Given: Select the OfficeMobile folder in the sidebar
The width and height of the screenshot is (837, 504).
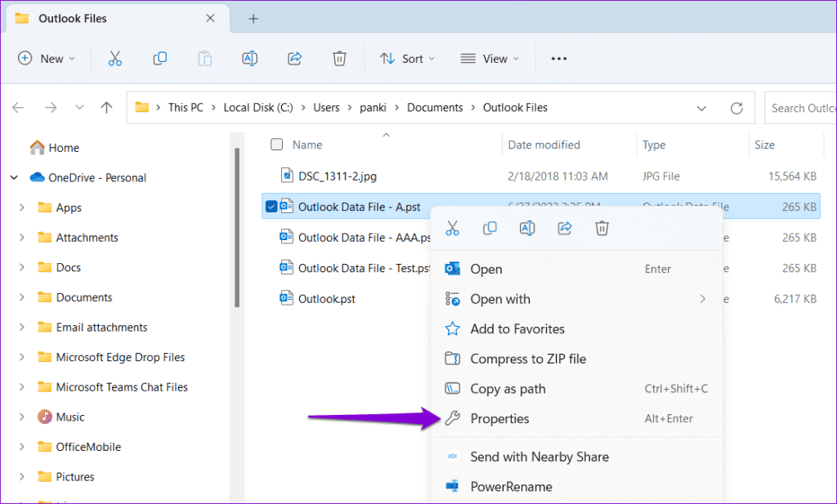Looking at the screenshot, I should 88,447.
